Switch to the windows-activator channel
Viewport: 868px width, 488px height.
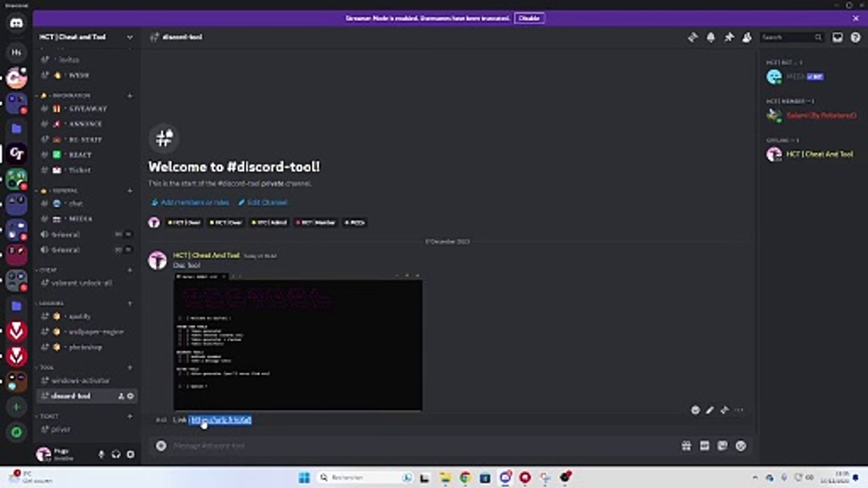[x=81, y=381]
